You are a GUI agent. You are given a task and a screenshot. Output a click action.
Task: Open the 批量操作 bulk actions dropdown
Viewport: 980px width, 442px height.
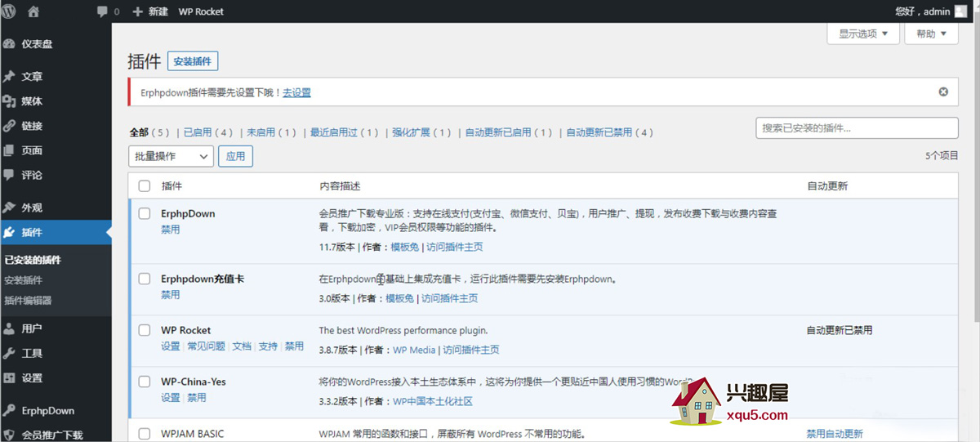click(171, 156)
